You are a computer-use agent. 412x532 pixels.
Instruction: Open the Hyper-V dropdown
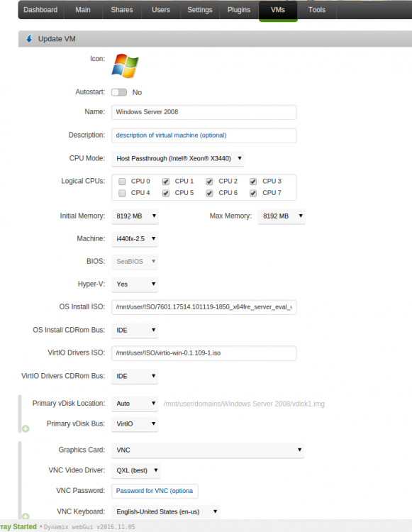135,284
